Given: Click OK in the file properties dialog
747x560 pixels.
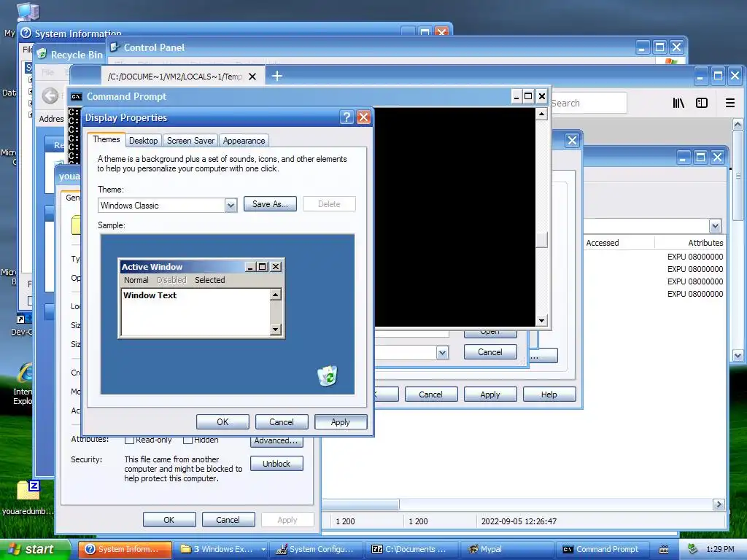Looking at the screenshot, I should click(x=169, y=519).
